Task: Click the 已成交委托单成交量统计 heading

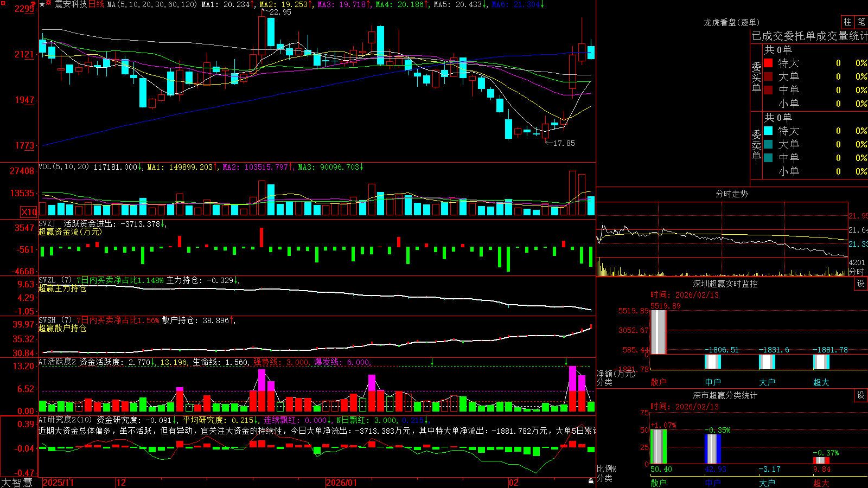Action: tap(809, 36)
